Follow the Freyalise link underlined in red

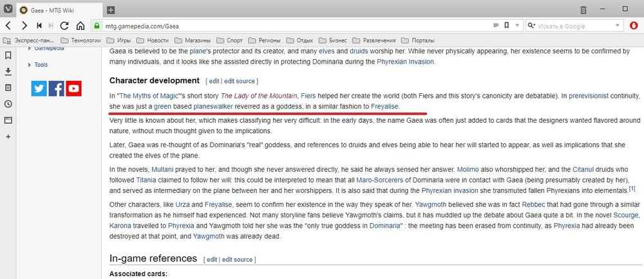click(x=385, y=105)
